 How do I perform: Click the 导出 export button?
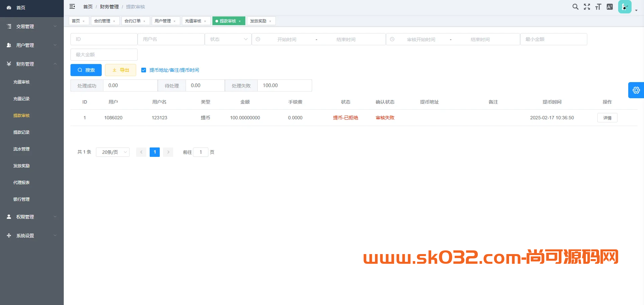tap(120, 70)
